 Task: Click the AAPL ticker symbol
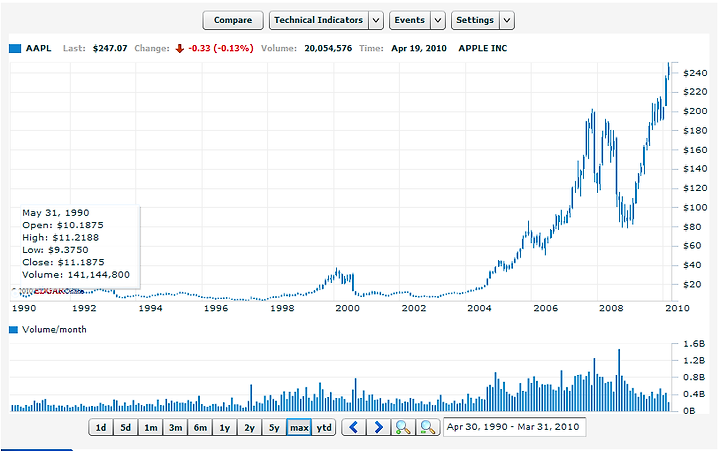[39, 48]
